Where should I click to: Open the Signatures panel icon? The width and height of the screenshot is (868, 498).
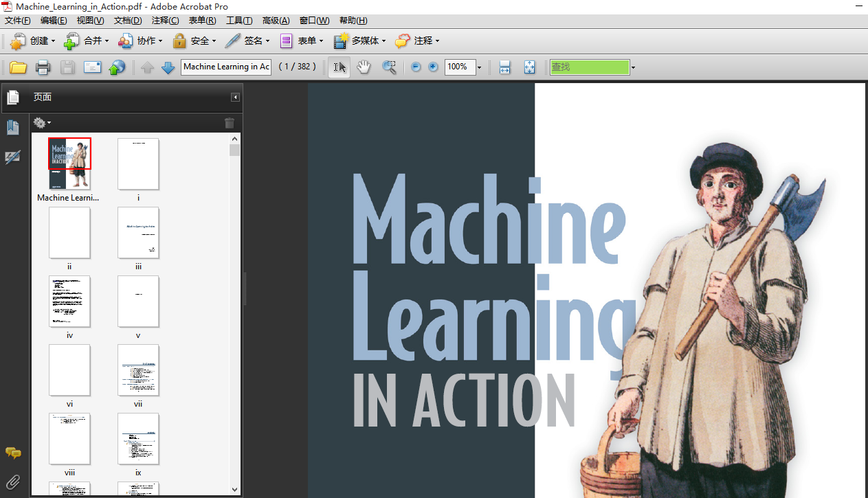[12, 157]
